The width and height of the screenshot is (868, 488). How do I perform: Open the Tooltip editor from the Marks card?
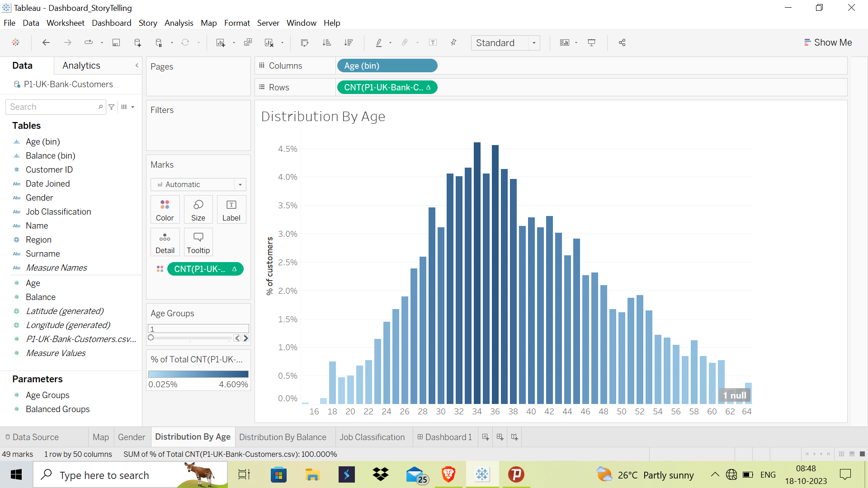[x=198, y=242]
